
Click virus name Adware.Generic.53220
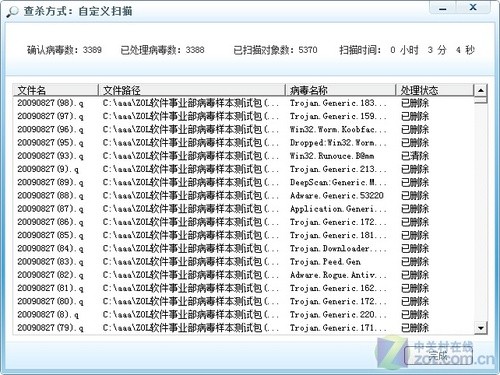pos(337,196)
